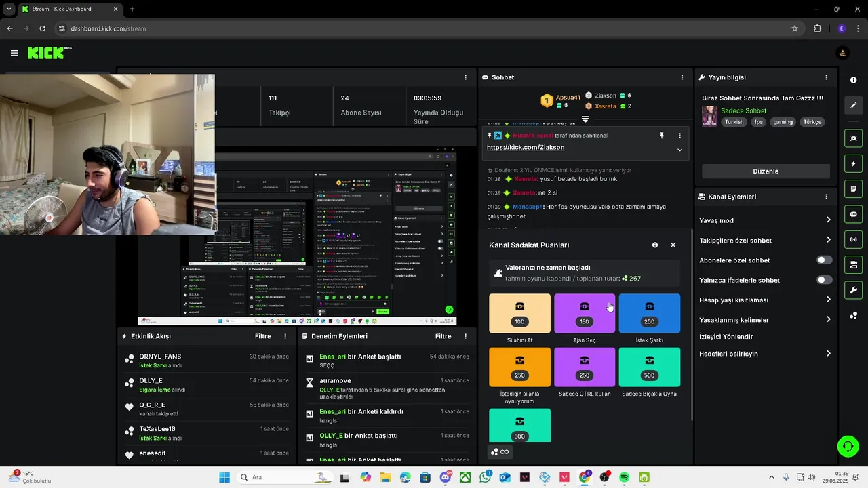Click info icon in Kanal Sadakat Puanları
This screenshot has height=488, width=868.
pyautogui.click(x=655, y=245)
